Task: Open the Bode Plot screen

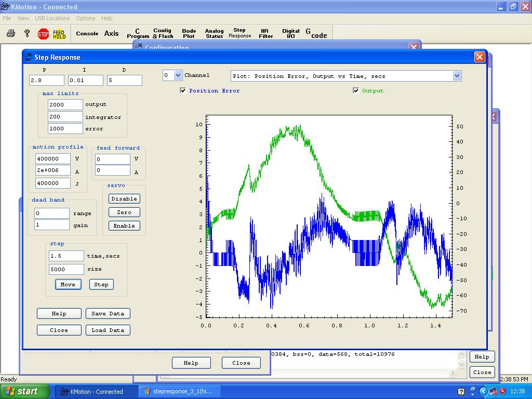Action: point(189,34)
